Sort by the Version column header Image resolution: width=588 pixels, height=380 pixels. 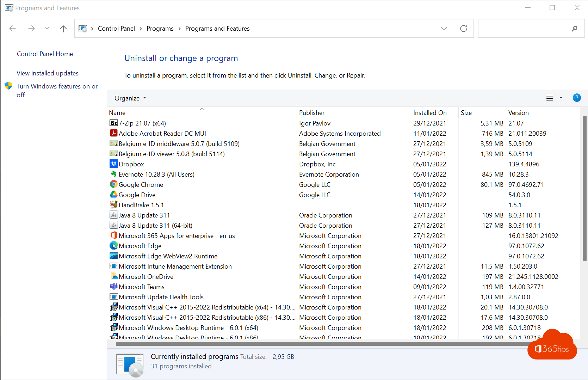tap(543, 112)
